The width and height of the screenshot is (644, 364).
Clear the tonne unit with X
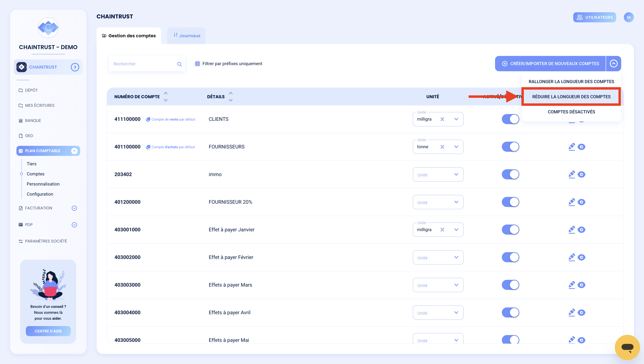(x=442, y=147)
